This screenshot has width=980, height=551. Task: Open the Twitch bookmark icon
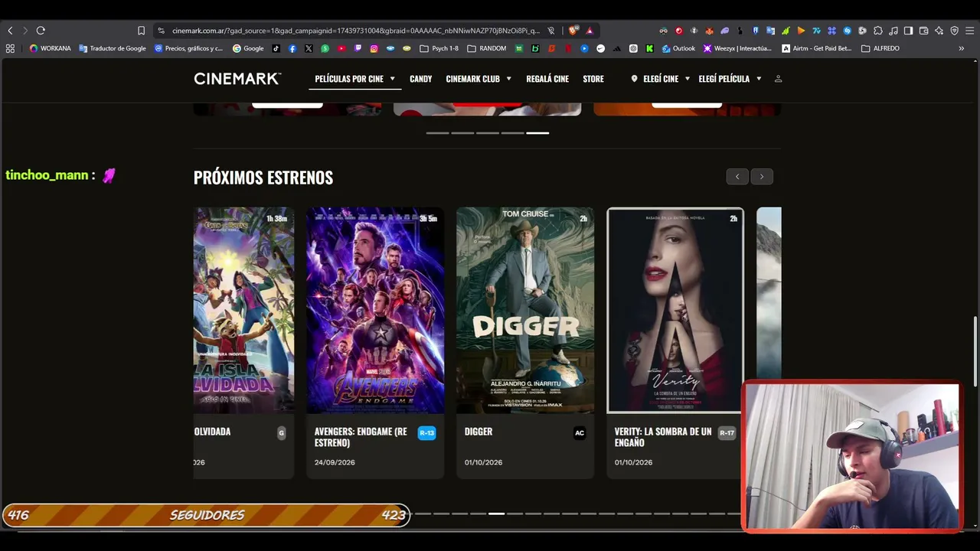click(358, 48)
